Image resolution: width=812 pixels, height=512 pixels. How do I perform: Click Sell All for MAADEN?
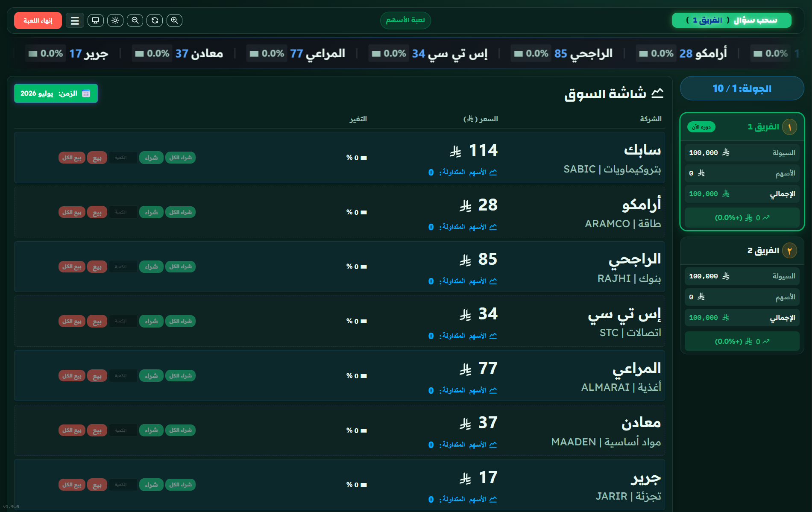tap(72, 430)
